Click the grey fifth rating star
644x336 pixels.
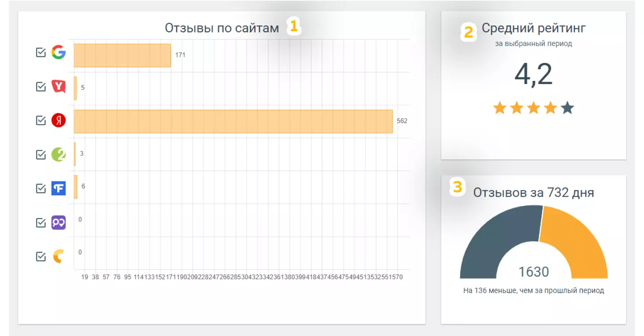pos(568,108)
